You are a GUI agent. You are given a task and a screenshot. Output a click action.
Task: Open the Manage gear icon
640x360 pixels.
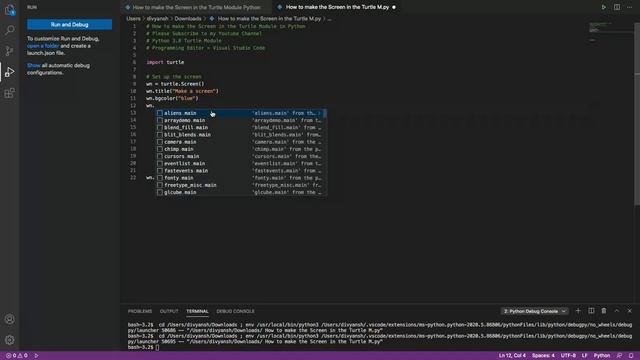[x=9, y=340]
